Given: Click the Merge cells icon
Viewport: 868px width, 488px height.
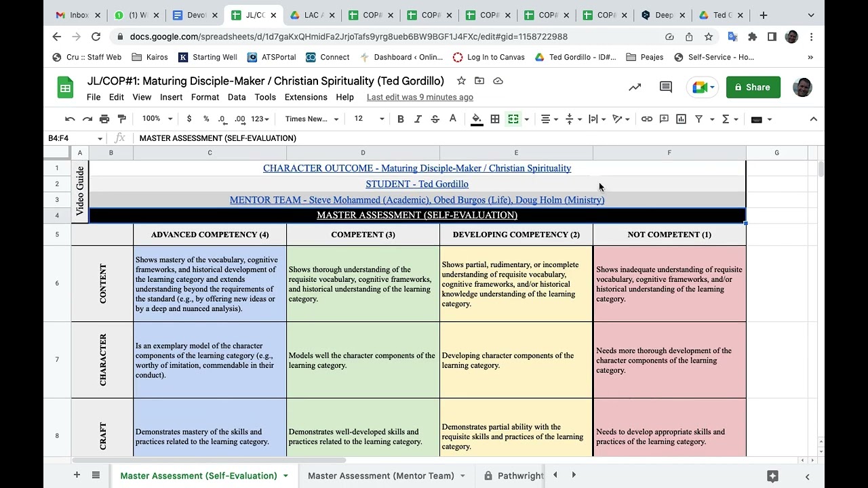Looking at the screenshot, I should (513, 119).
